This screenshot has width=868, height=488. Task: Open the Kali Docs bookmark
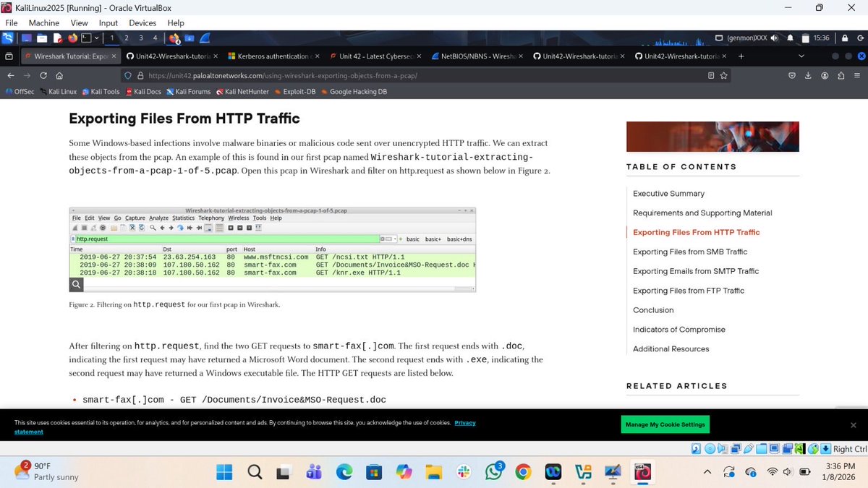point(142,92)
